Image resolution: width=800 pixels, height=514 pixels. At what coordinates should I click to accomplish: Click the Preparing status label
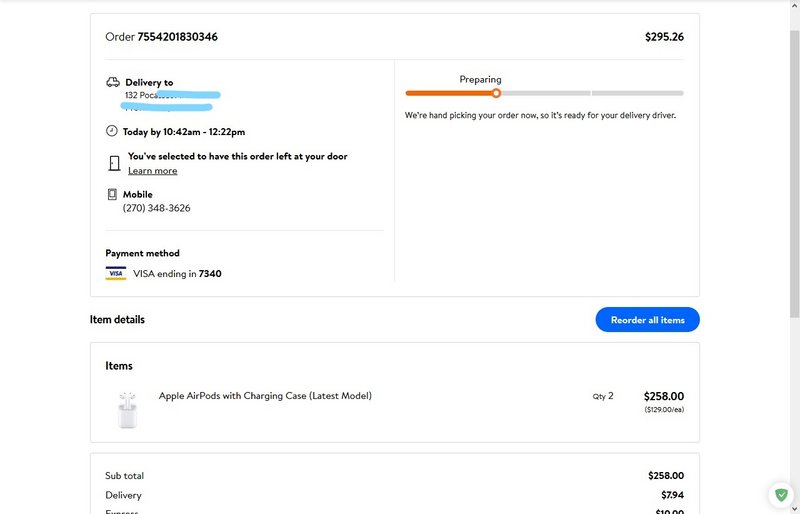(480, 79)
